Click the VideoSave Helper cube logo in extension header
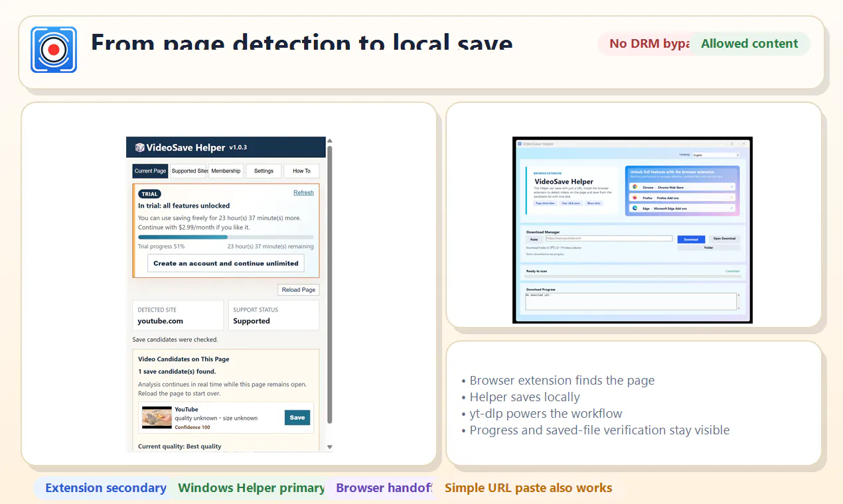Screen dimensions: 843x504 (139, 147)
